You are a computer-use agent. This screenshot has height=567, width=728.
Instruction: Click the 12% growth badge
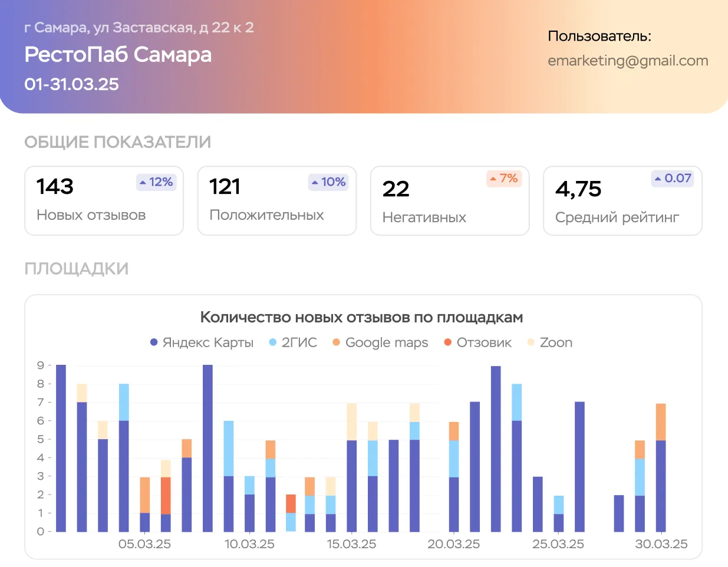(x=156, y=182)
